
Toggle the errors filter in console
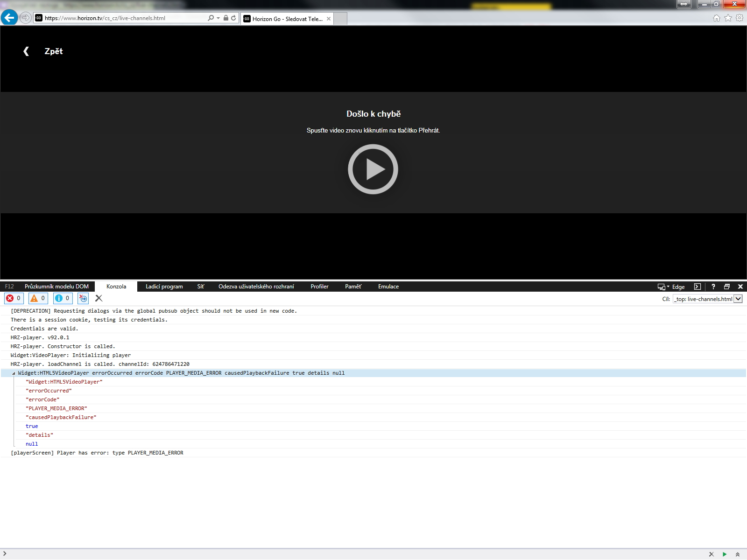click(14, 298)
